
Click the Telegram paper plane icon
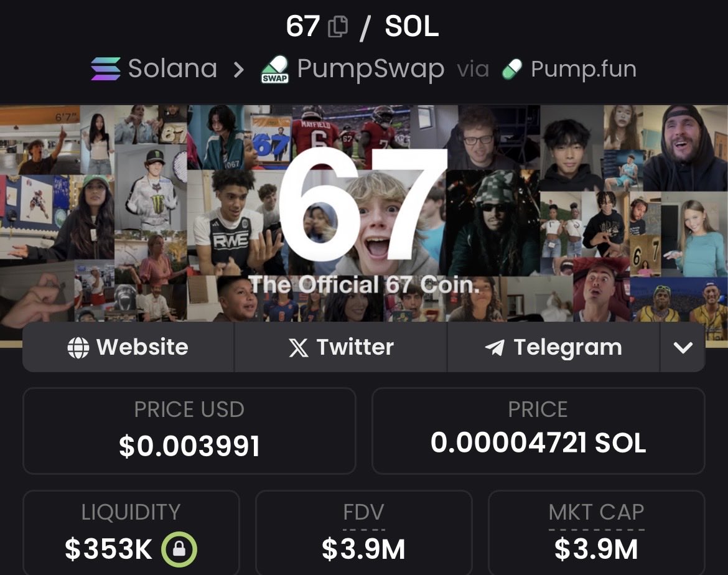[x=495, y=347]
